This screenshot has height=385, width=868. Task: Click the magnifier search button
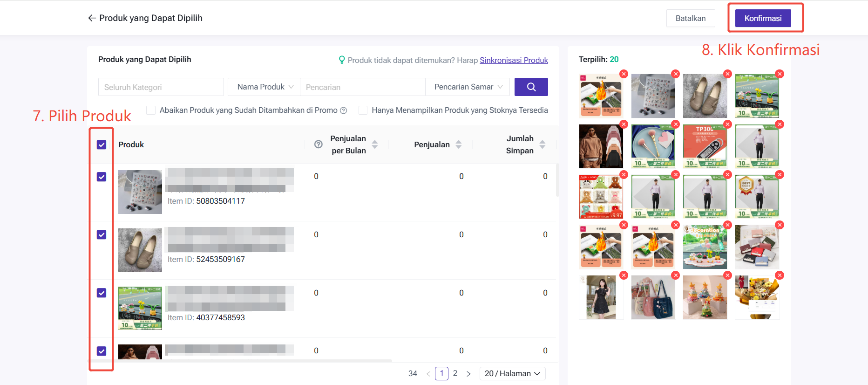(531, 87)
